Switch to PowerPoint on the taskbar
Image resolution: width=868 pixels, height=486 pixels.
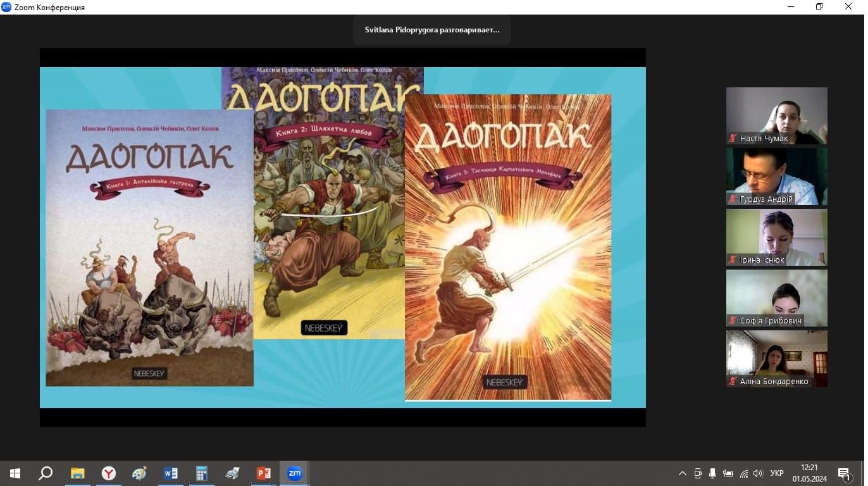click(x=263, y=473)
